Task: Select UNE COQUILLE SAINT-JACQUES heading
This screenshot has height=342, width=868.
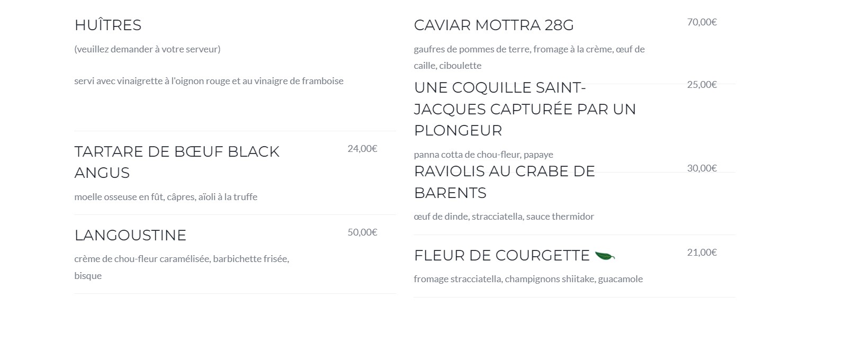Action: (x=525, y=109)
